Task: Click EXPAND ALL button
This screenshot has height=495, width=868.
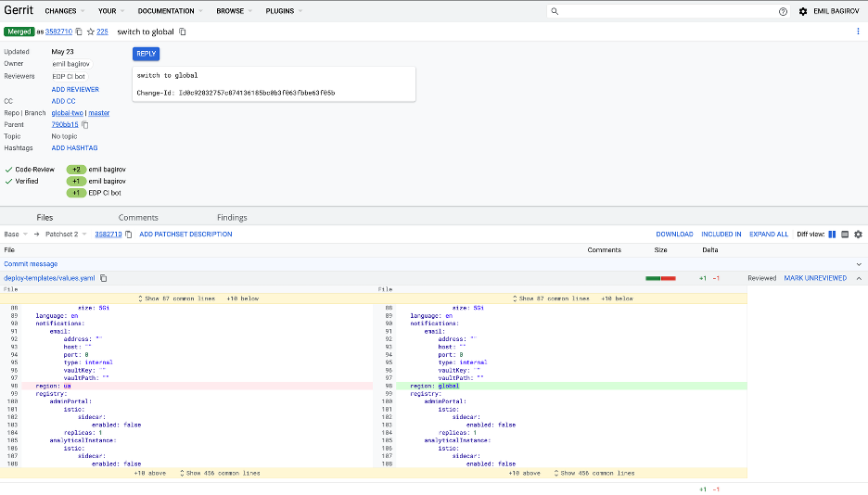Action: (769, 235)
